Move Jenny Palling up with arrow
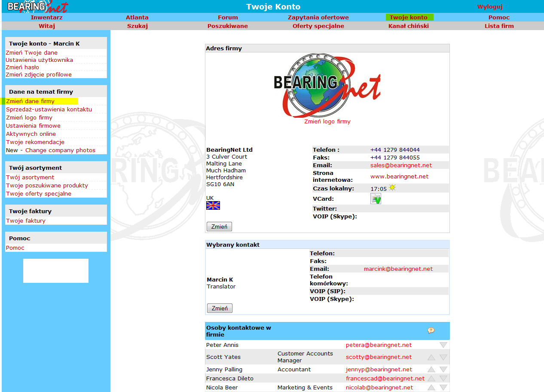Screen dimensions: 544x392 431,370
